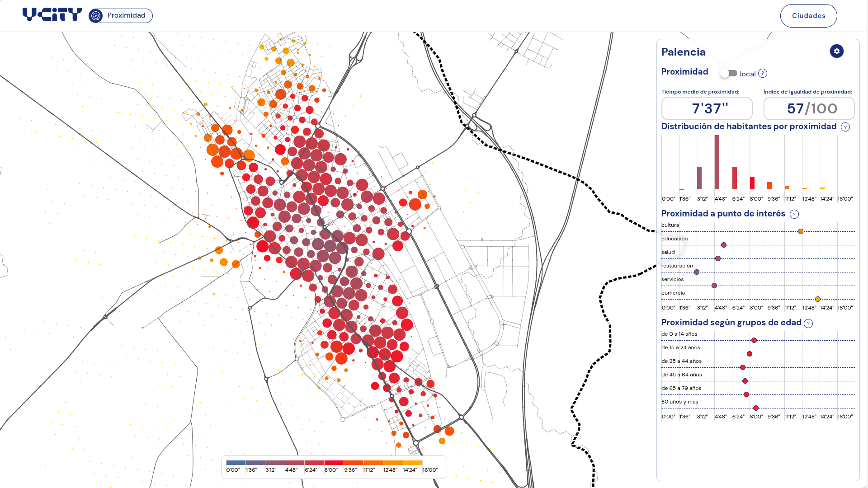Click the Índice de igualdad 57/100 box

[809, 108]
